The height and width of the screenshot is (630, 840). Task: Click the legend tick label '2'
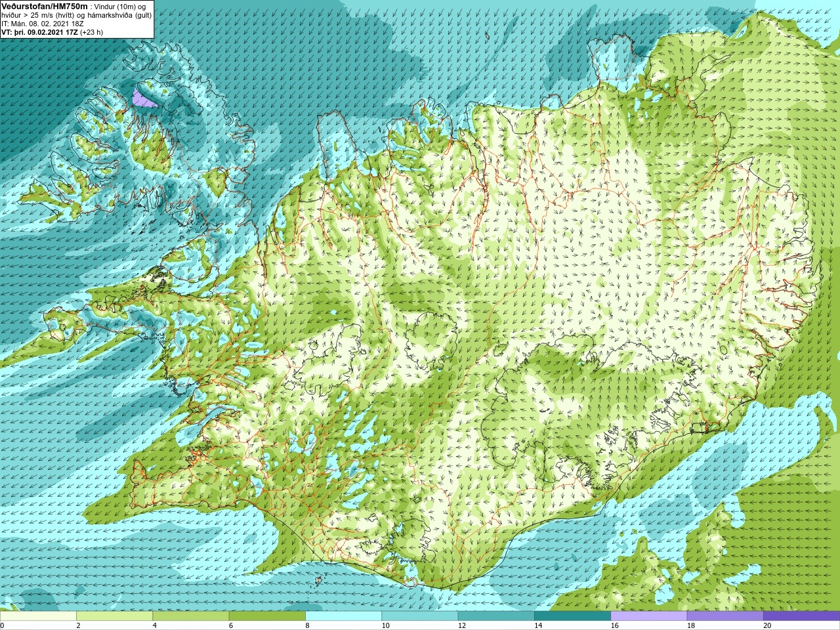[78, 625]
